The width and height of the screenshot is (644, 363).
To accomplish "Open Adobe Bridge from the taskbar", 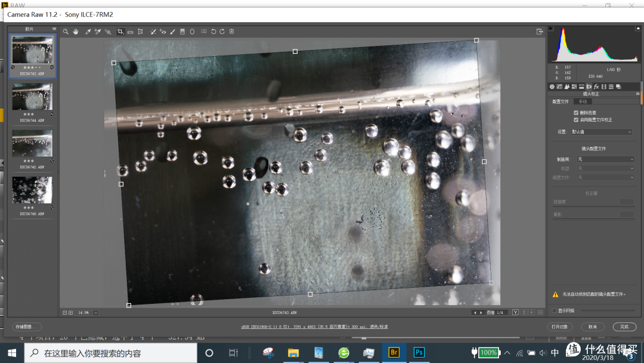I will (394, 353).
